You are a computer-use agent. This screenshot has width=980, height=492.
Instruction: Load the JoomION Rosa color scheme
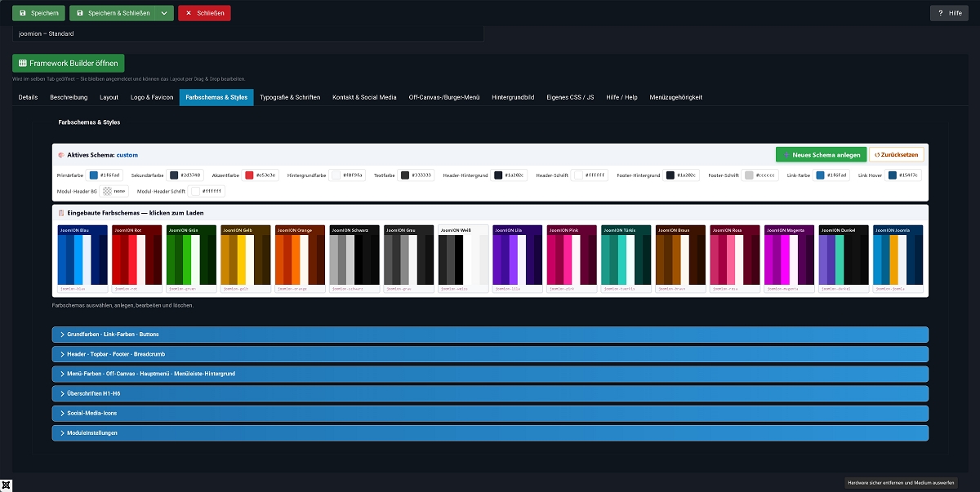[x=735, y=259]
